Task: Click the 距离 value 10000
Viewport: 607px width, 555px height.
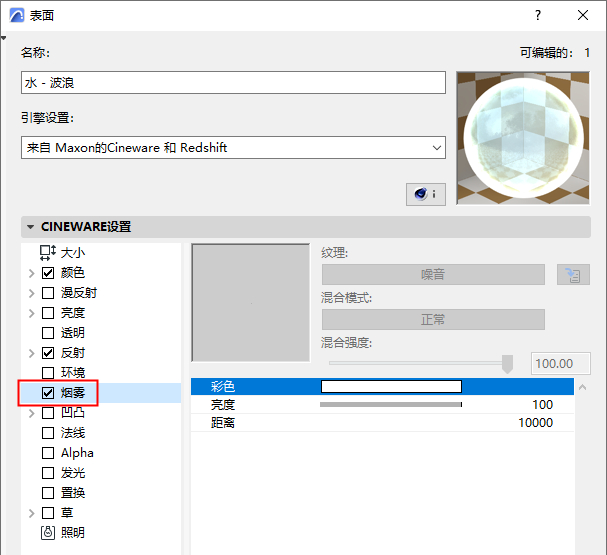Action: 536,423
